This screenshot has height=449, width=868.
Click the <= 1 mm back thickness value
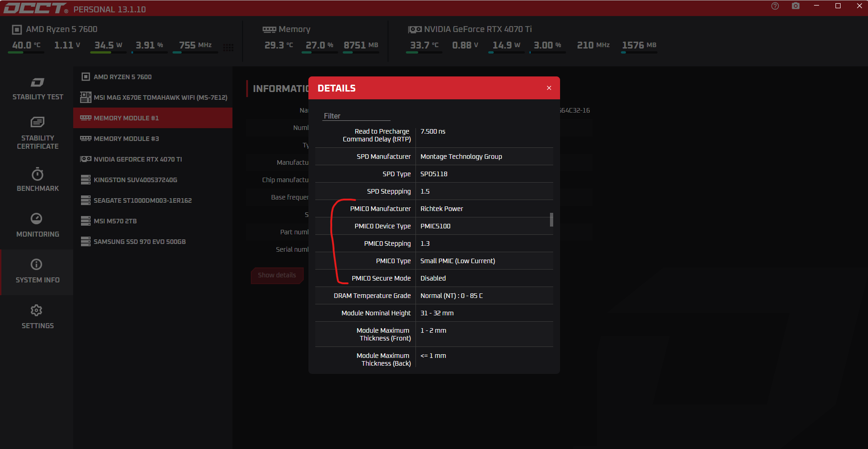(x=433, y=356)
